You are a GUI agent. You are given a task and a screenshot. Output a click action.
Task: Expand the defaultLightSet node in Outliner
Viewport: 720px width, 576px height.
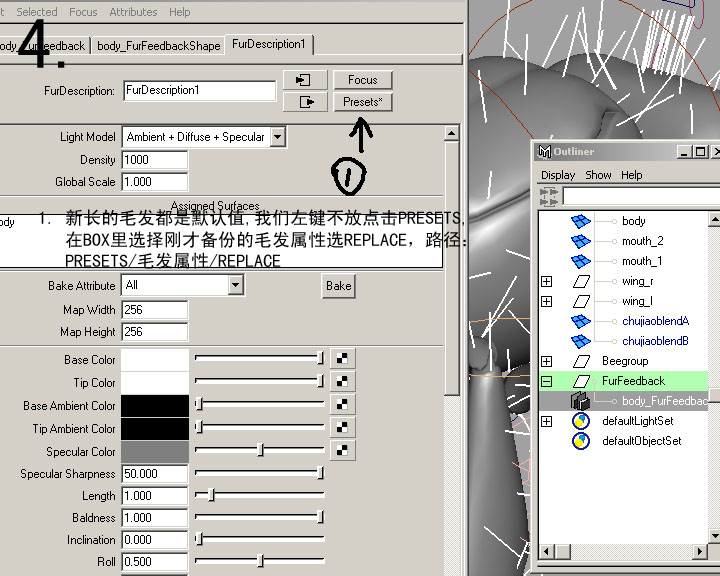pyautogui.click(x=546, y=421)
